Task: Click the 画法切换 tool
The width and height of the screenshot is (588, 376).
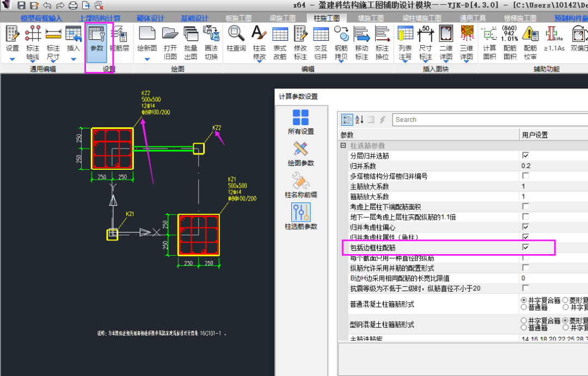Action: [x=211, y=43]
